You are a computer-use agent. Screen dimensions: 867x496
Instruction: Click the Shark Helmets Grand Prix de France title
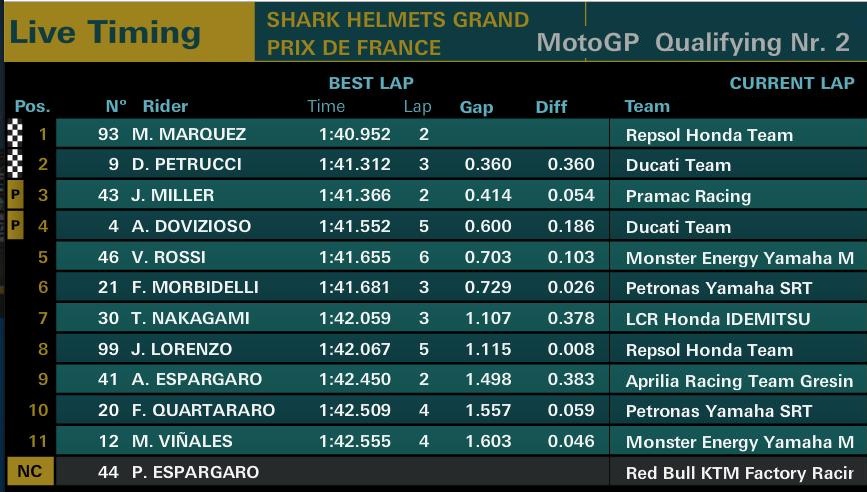pos(397,33)
